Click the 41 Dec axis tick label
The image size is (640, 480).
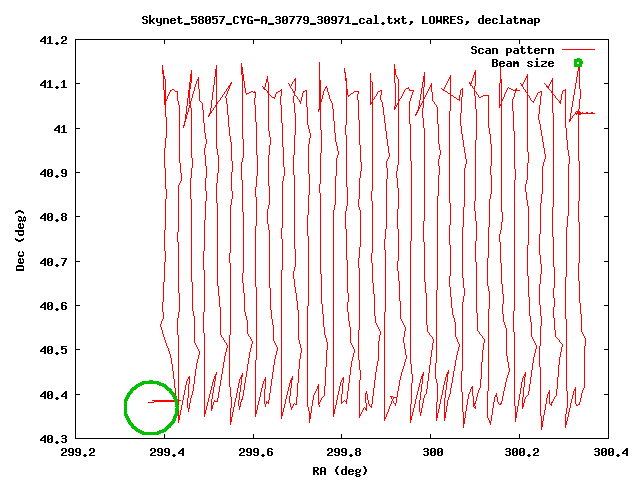click(60, 129)
